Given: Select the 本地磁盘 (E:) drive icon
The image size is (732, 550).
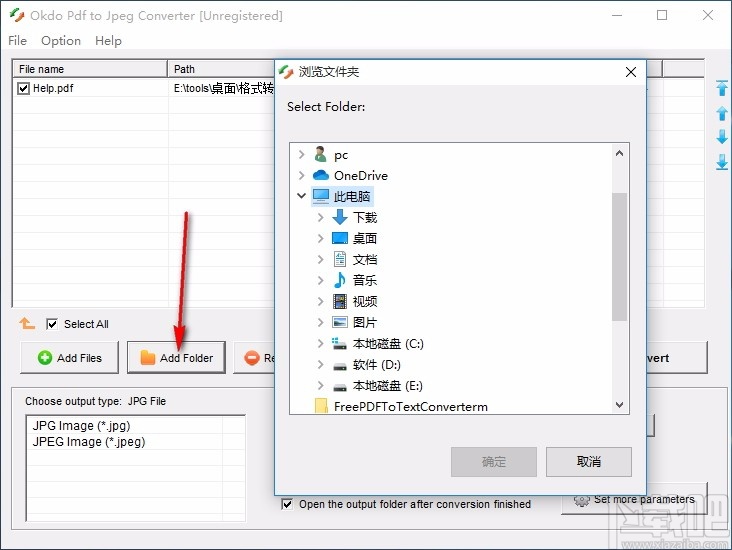Looking at the screenshot, I should click(340, 388).
